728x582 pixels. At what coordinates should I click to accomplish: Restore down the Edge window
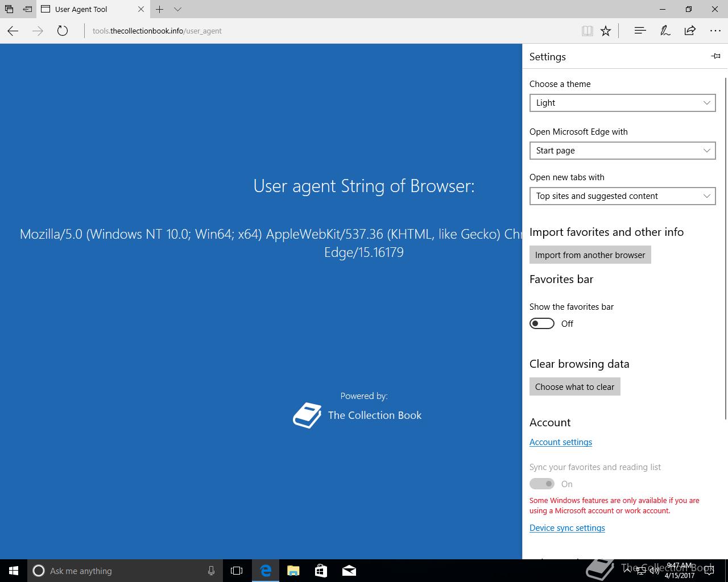pyautogui.click(x=689, y=9)
